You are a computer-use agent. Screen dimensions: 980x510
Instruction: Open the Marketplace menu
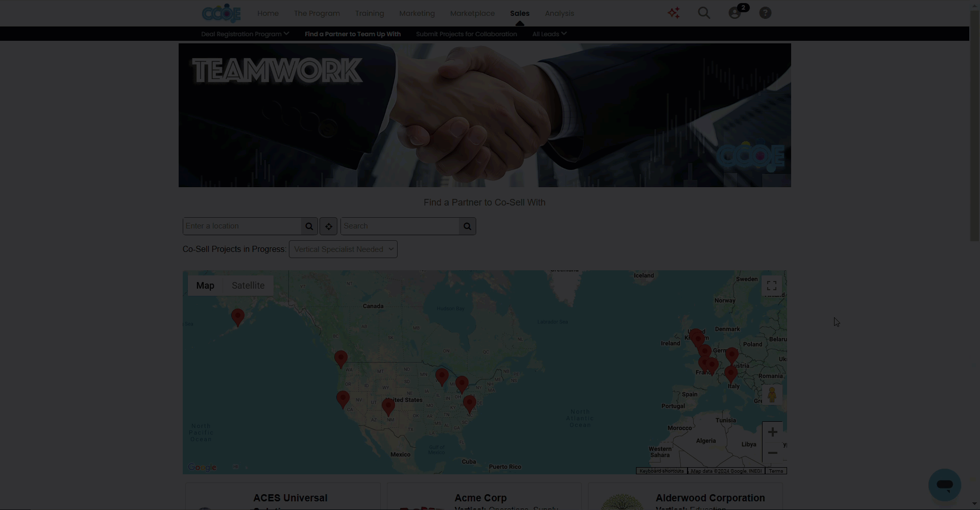point(472,13)
